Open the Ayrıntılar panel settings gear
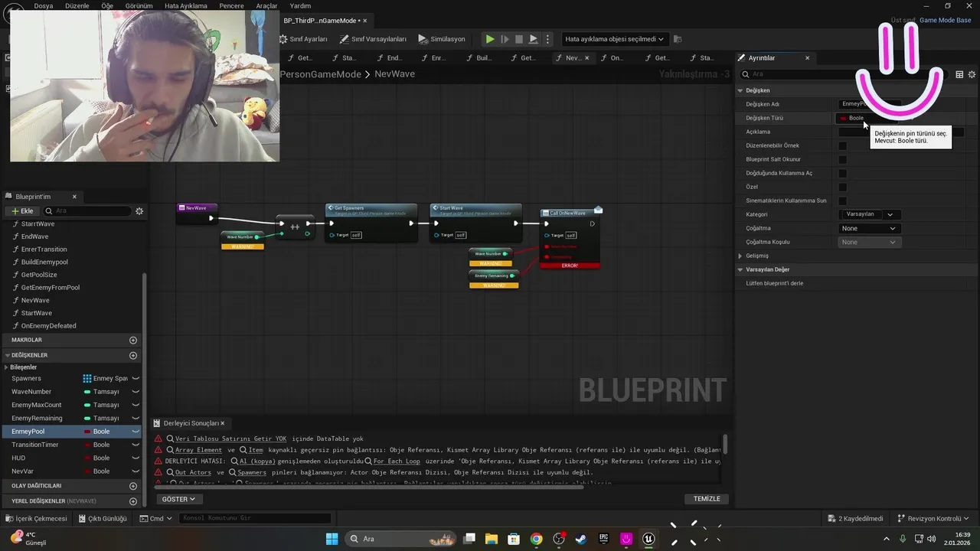 point(972,74)
